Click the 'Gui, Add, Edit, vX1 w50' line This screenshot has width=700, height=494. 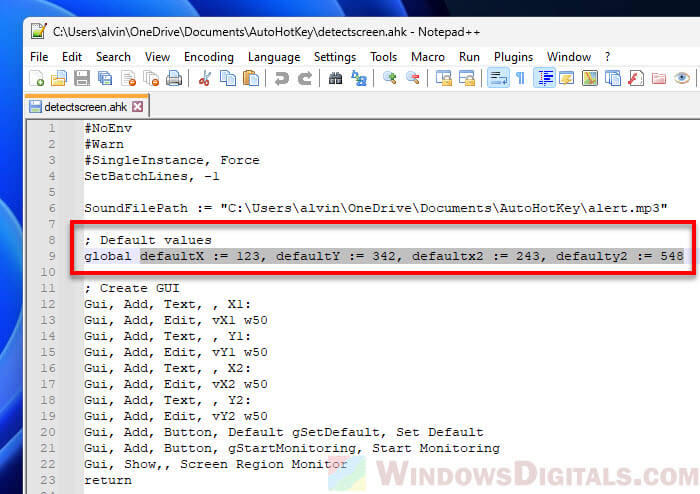click(176, 320)
